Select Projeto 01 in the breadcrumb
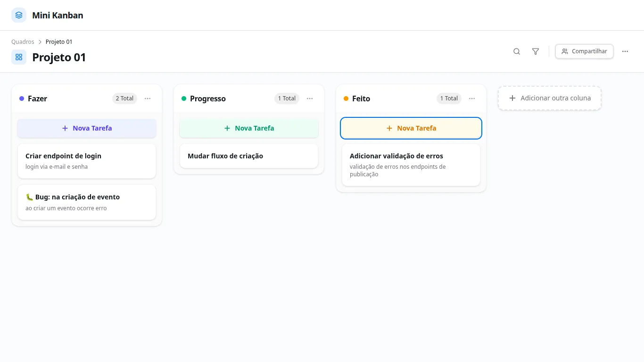Image resolution: width=644 pixels, height=362 pixels. coord(59,42)
